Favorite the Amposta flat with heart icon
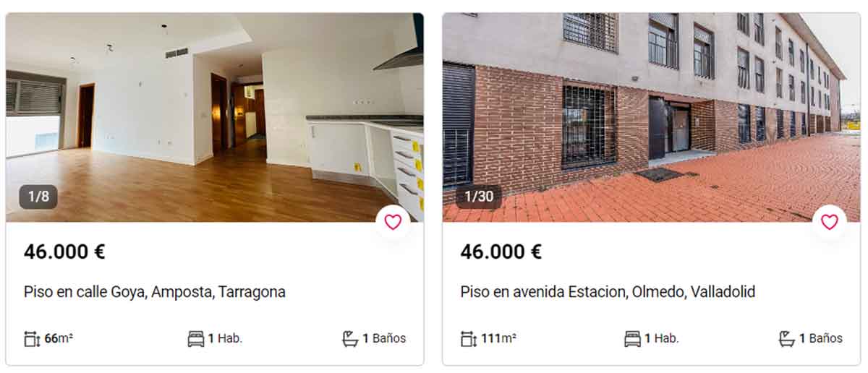This screenshot has width=868, height=373. (x=393, y=223)
